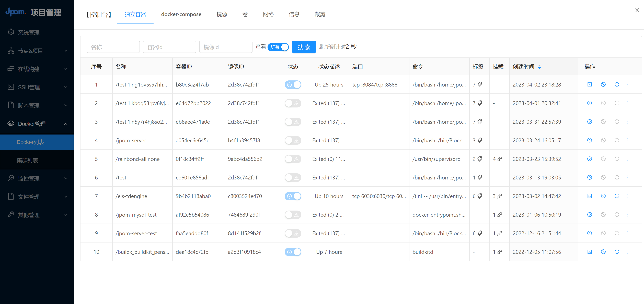This screenshot has height=304, width=644.
Task: Select the SSH管理 sidebar icon
Action: point(11,87)
